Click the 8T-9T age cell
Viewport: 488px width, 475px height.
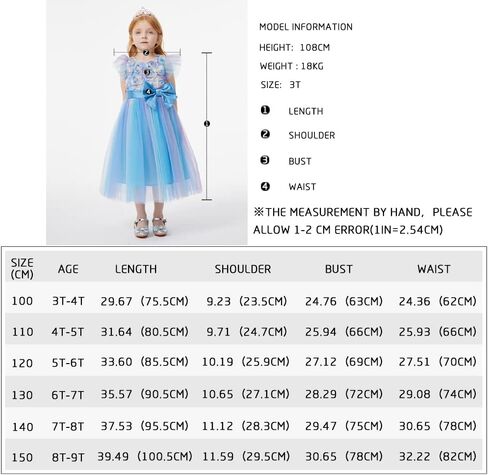68,457
